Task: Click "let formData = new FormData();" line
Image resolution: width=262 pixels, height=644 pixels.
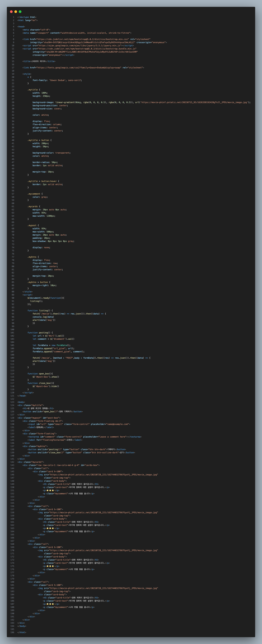Action: 52,345
